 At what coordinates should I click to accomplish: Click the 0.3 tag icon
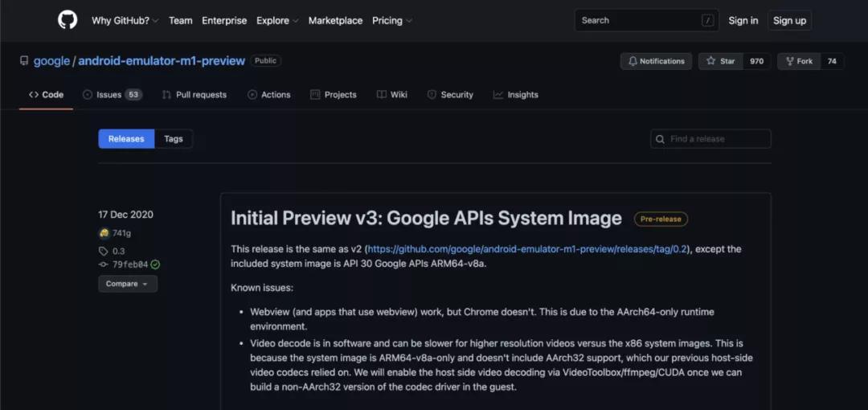[x=104, y=251]
